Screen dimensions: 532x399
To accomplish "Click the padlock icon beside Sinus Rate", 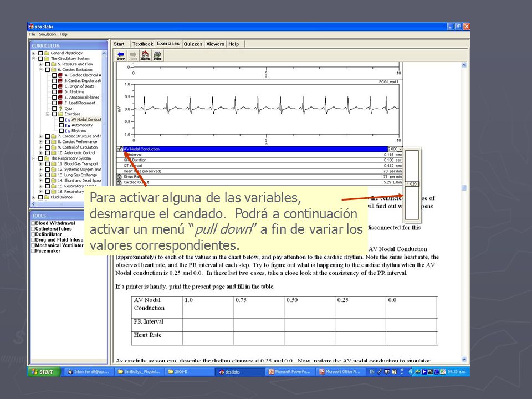I will 119,177.
